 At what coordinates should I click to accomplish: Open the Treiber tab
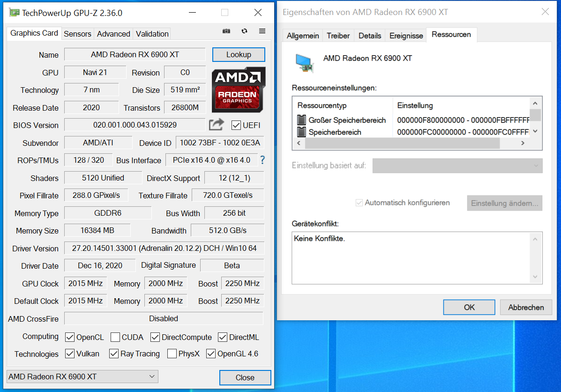coord(338,36)
